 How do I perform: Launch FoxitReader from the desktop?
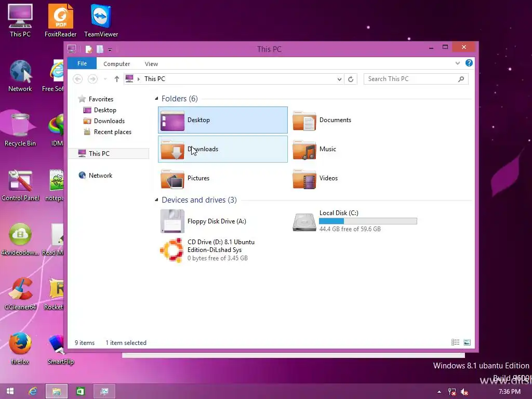60,21
